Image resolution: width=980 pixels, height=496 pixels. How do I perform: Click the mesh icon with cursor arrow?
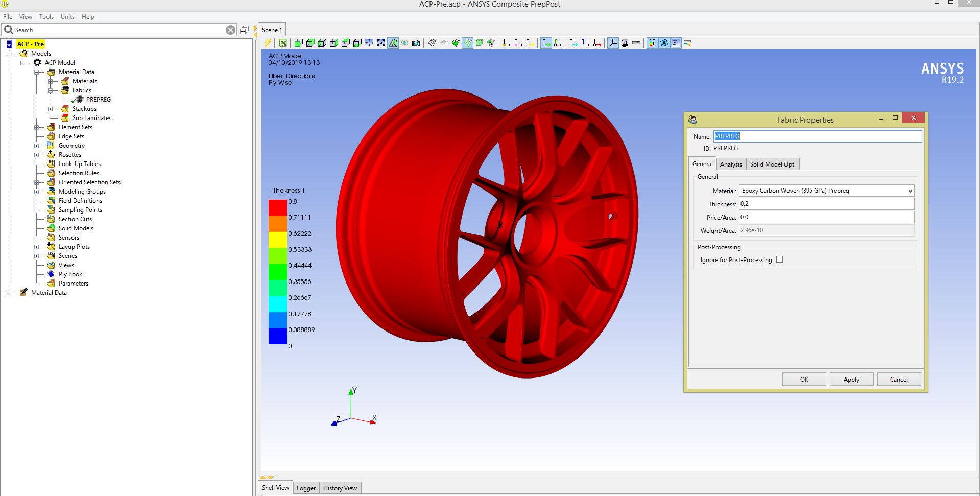point(491,43)
